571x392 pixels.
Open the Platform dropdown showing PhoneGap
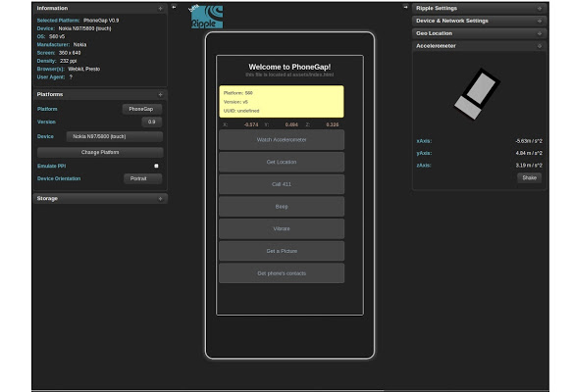click(142, 109)
